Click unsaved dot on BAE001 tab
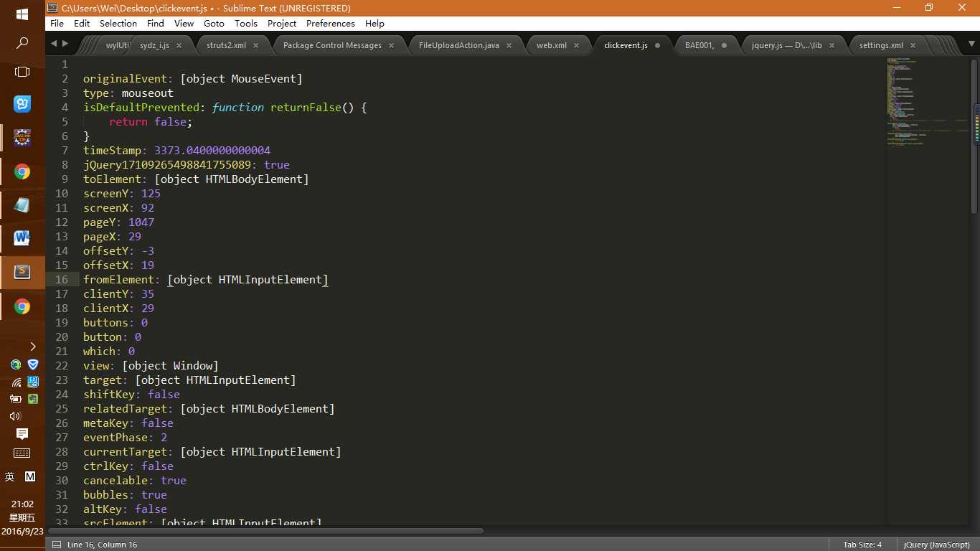This screenshot has width=980, height=551. [724, 45]
